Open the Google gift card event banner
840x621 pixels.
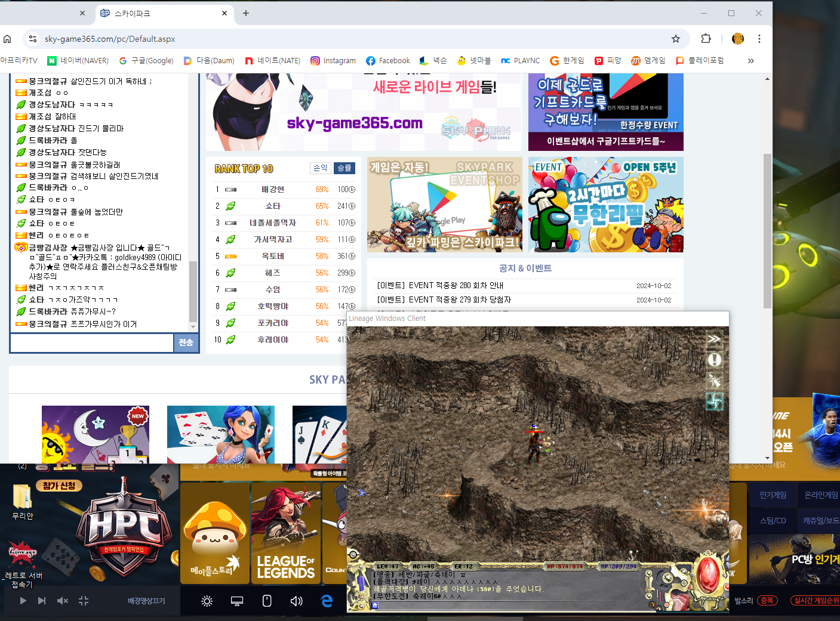click(606, 112)
